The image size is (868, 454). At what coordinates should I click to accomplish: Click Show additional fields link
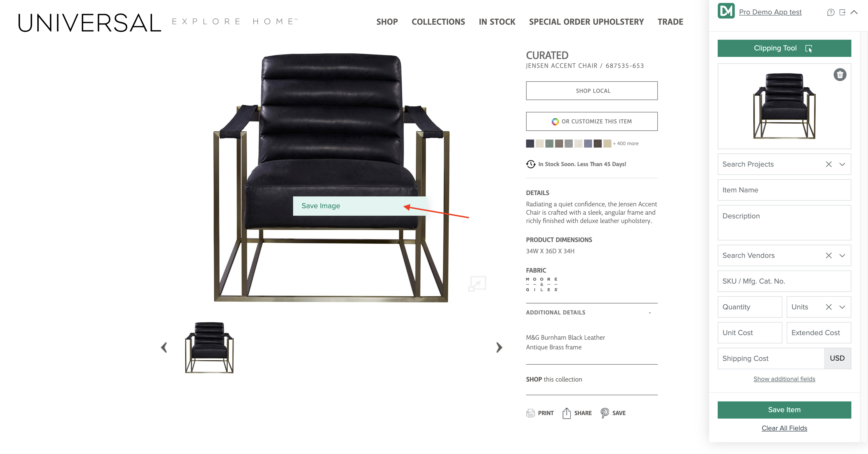coord(784,379)
